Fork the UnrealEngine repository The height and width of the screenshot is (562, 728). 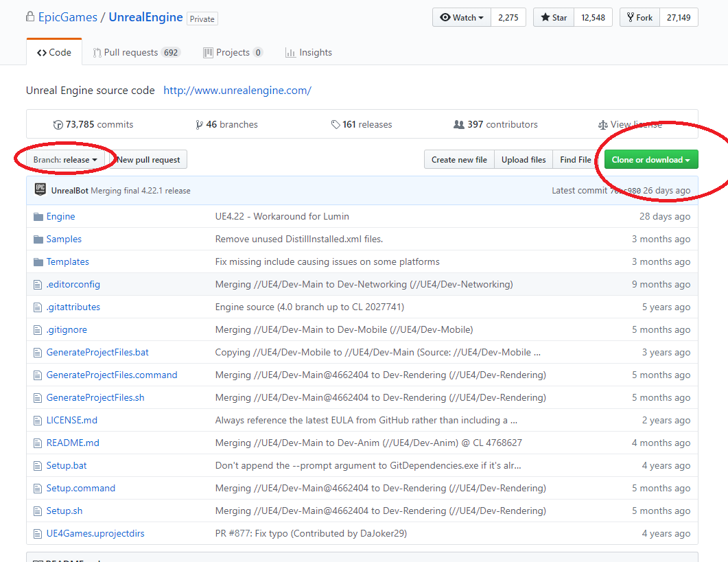pyautogui.click(x=639, y=17)
